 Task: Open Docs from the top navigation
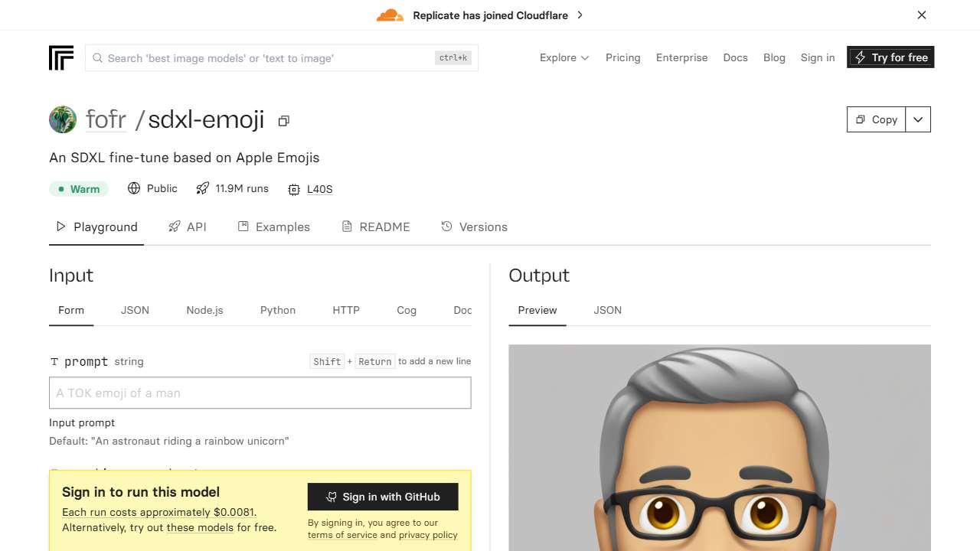(735, 57)
